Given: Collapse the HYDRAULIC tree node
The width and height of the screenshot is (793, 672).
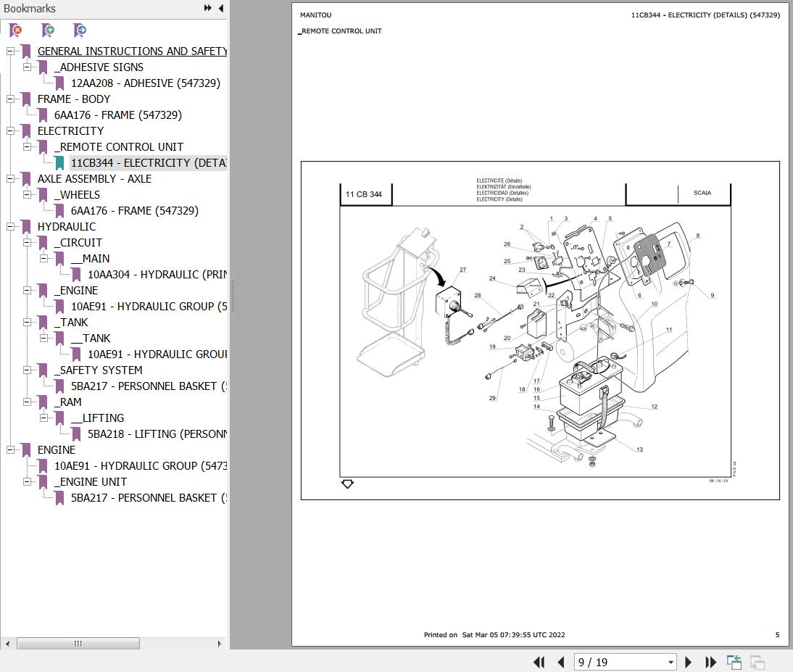Looking at the screenshot, I should [10, 227].
